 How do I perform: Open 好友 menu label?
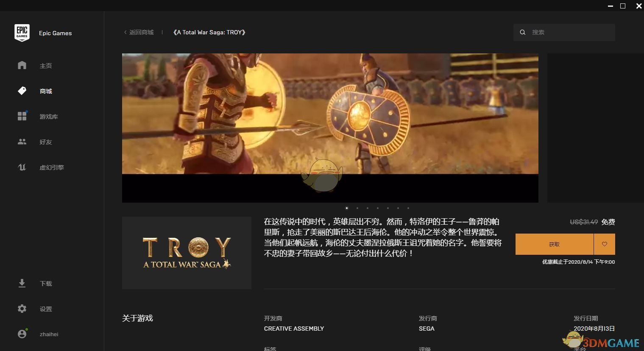[x=46, y=142]
